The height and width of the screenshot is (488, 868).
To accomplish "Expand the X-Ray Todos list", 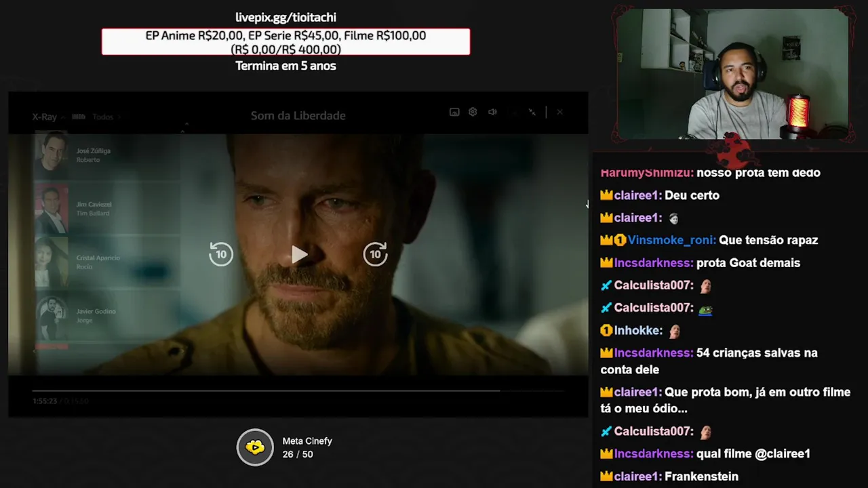I will pyautogui.click(x=106, y=117).
